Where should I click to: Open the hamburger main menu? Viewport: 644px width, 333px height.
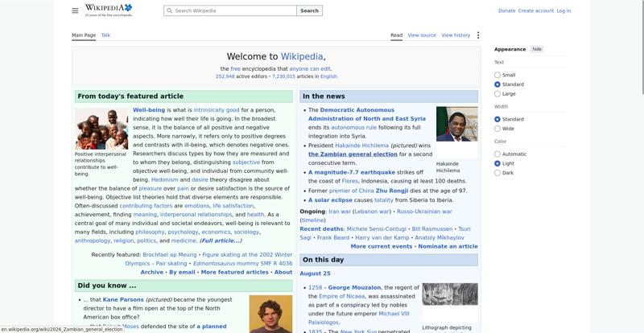pos(75,10)
